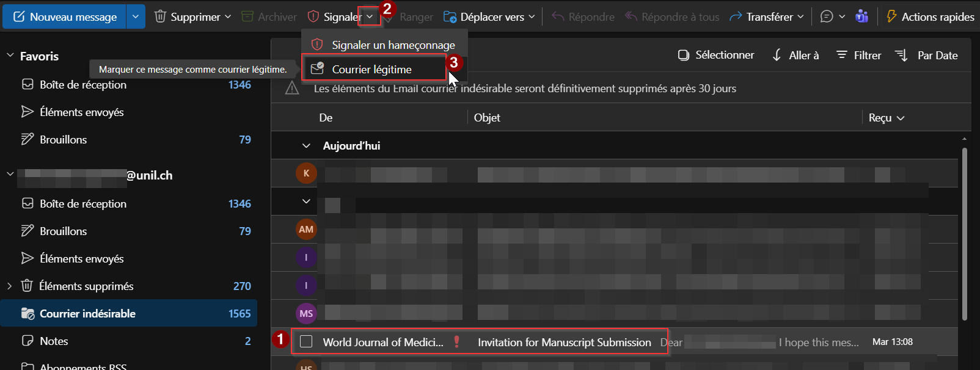This screenshot has width=980, height=370.
Task: Click the Teams icon in toolbar
Action: [x=861, y=16]
